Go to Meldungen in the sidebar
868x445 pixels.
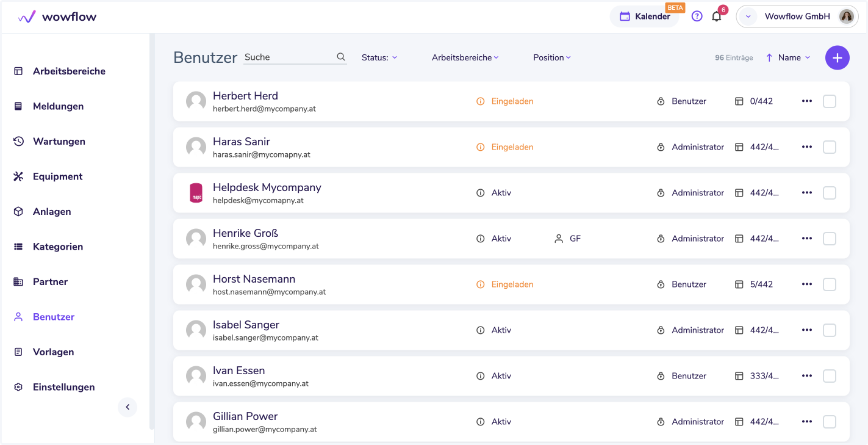click(x=58, y=106)
